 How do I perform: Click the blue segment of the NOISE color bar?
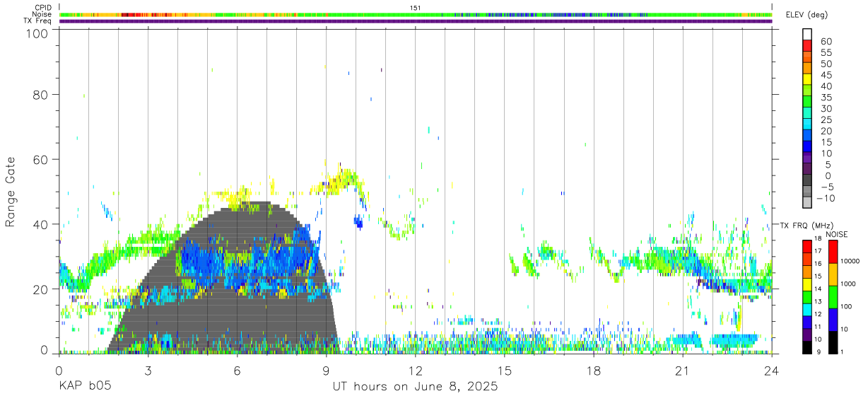pyautogui.click(x=833, y=319)
